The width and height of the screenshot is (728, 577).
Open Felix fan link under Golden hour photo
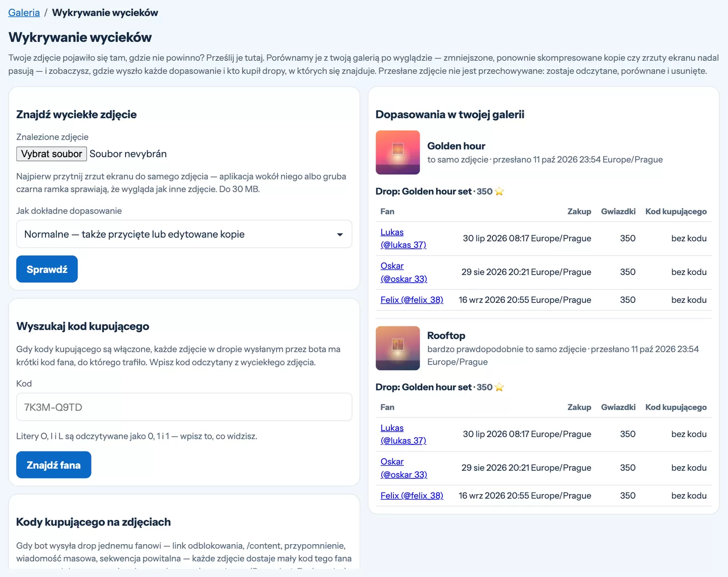(412, 300)
